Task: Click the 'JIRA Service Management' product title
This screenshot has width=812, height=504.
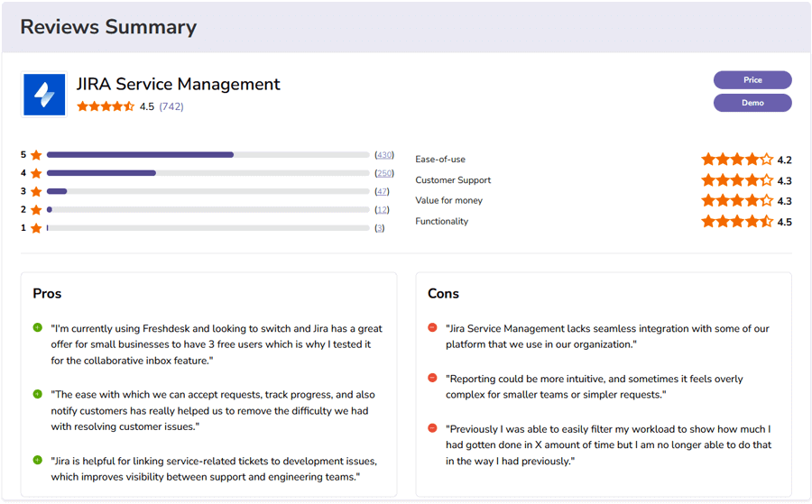Action: pyautogui.click(x=178, y=84)
